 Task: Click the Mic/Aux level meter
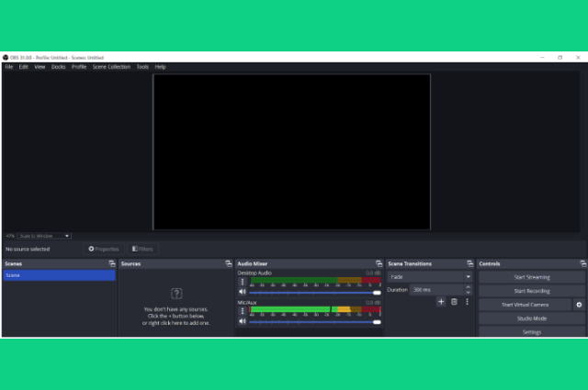[315, 309]
